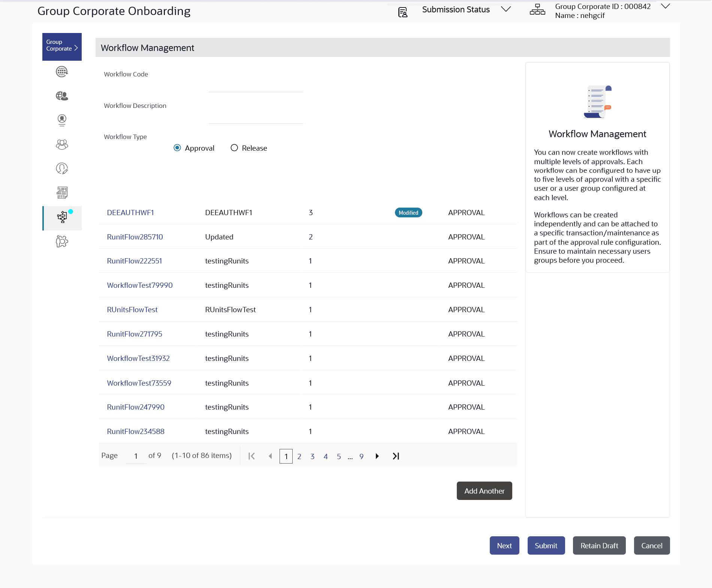Click the Add Another button
The image size is (712, 588).
(485, 491)
